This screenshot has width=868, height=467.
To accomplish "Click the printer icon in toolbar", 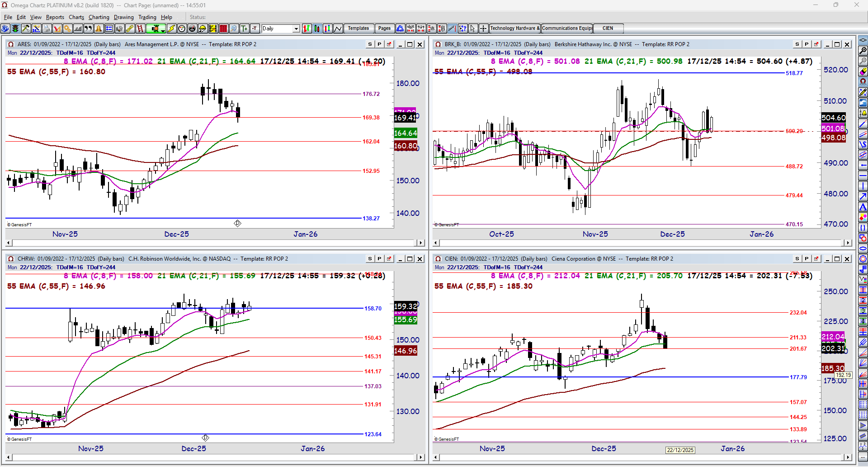I will point(47,29).
